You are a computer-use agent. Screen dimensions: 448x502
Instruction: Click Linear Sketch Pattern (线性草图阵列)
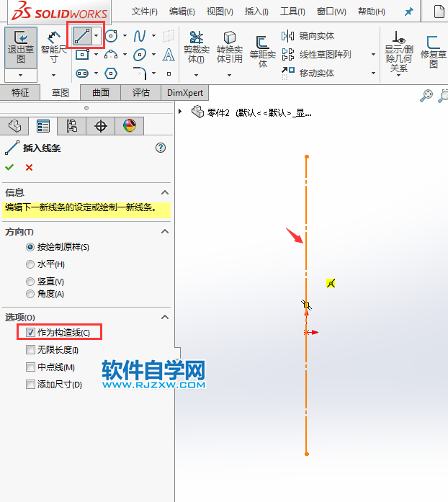pyautogui.click(x=316, y=55)
